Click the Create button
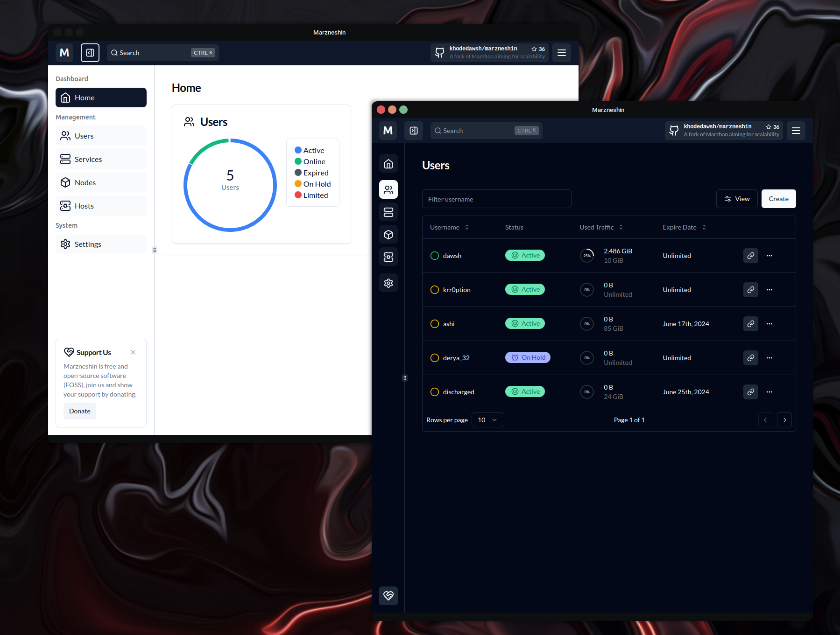Viewport: 840px width, 635px height. tap(778, 199)
